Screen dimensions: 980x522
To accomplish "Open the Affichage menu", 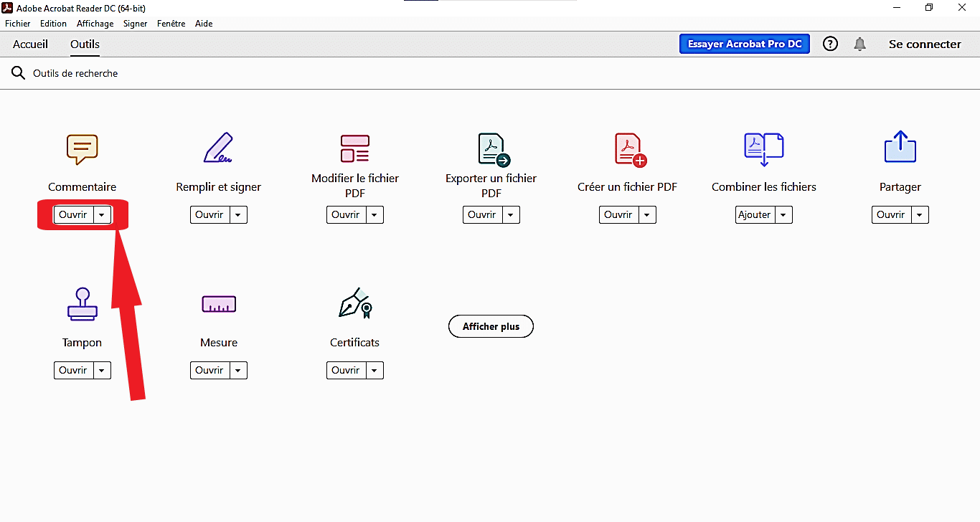I will coord(95,24).
